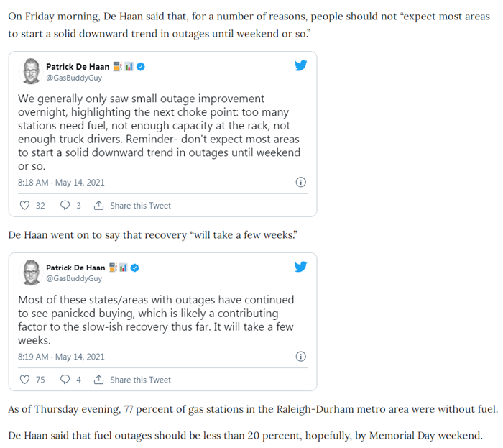Image resolution: width=503 pixels, height=448 pixels.
Task: Click the 8:19 AM · May 14, 2021 timestamp
Action: point(61,357)
